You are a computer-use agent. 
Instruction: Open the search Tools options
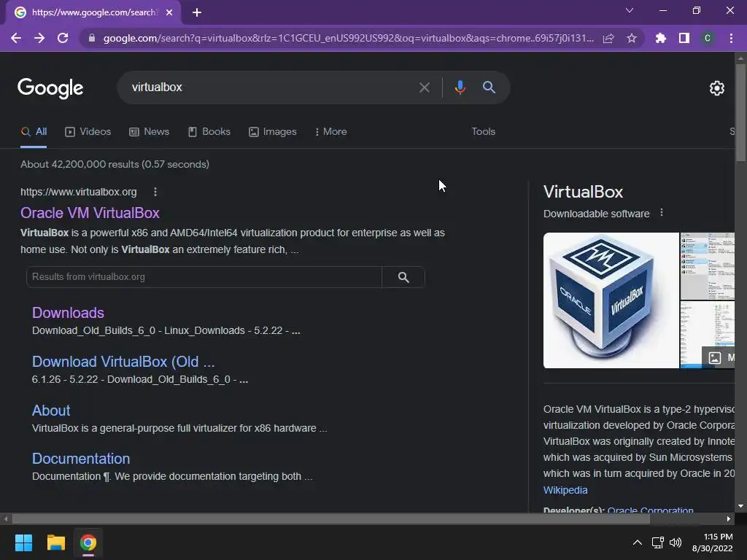(483, 132)
